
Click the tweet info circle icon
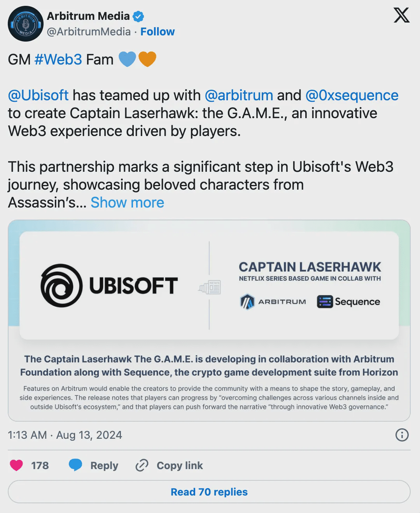pos(402,435)
